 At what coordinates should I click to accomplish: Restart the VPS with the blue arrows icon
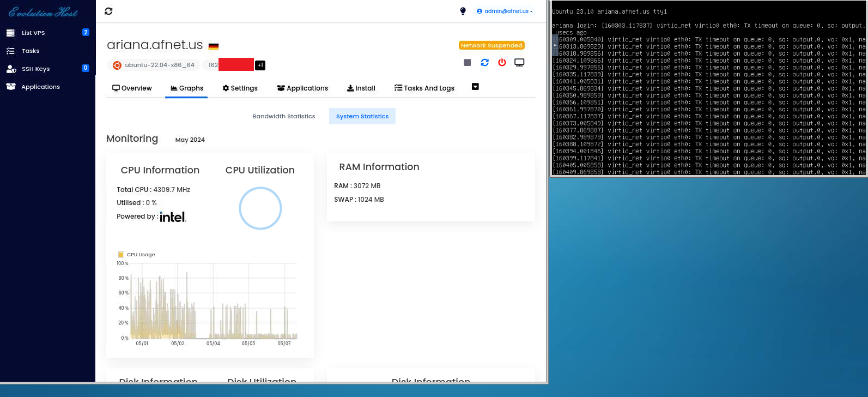coord(484,63)
